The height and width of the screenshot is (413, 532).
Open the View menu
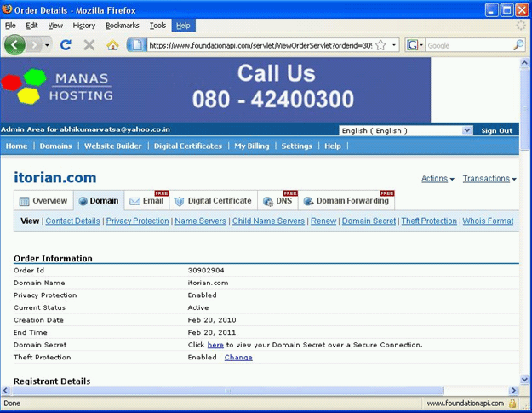(55, 26)
